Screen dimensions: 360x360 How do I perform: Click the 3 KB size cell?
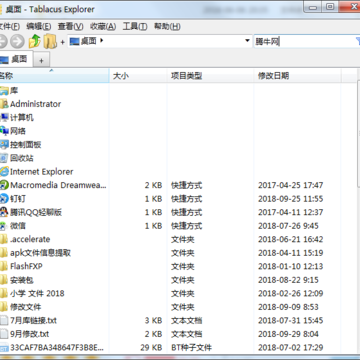153,320
